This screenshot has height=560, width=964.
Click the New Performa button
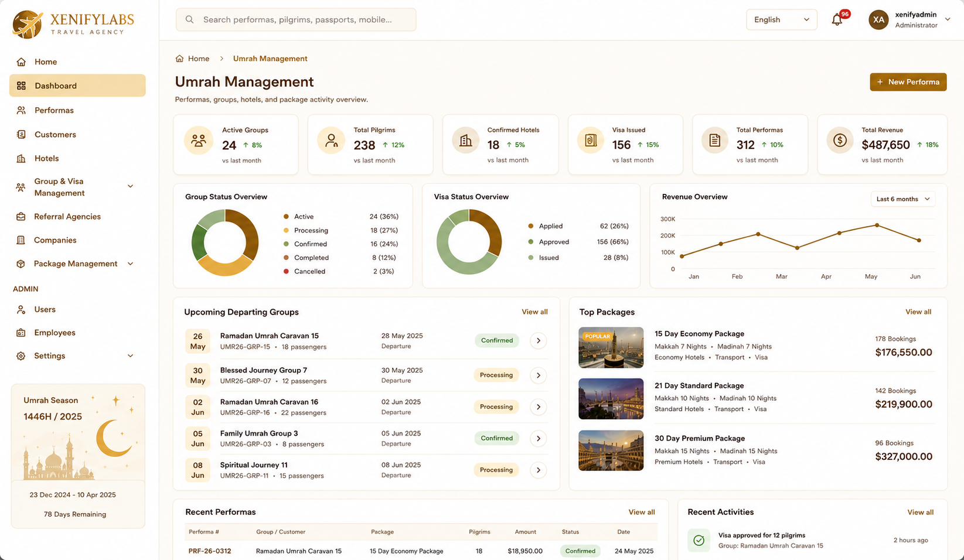coord(908,82)
